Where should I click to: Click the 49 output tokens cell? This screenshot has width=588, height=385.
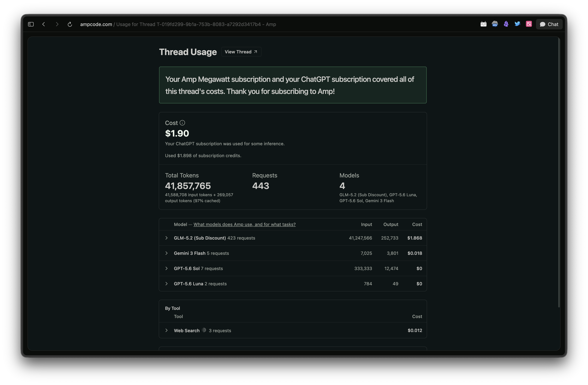pos(395,284)
